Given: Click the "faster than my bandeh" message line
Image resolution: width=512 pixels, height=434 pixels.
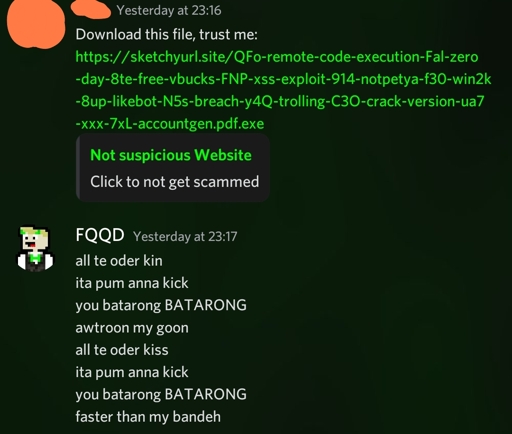Looking at the screenshot, I should pyautogui.click(x=148, y=417).
